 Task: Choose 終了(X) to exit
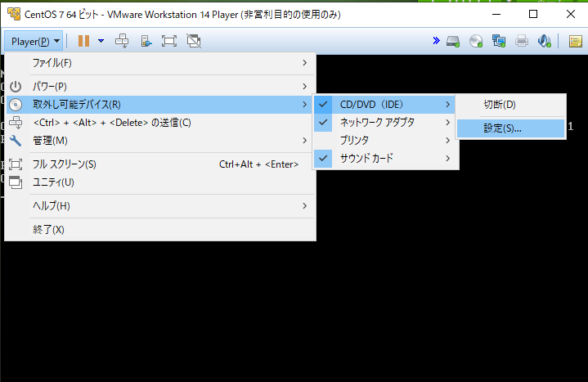pos(160,230)
